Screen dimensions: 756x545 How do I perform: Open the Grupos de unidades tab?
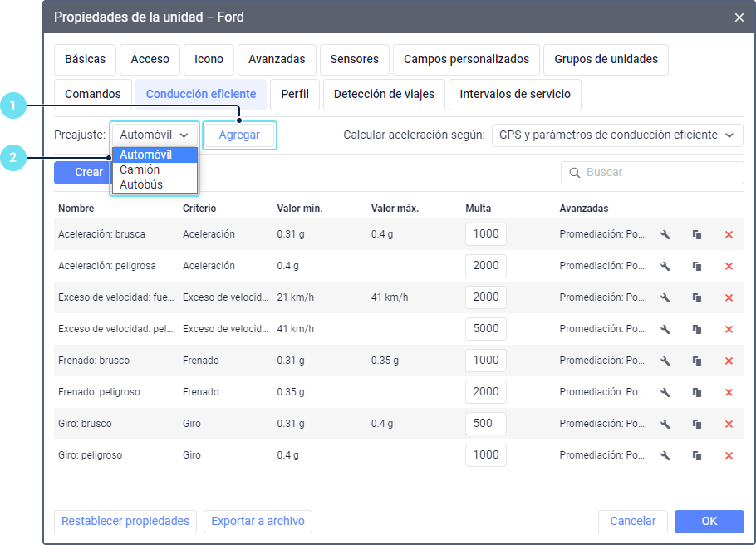[x=606, y=59]
